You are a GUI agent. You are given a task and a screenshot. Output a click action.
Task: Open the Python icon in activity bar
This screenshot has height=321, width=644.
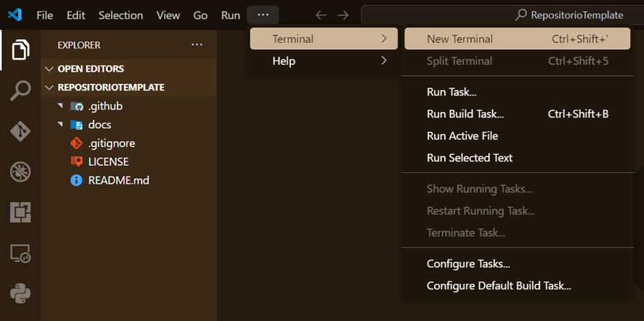pos(20,294)
